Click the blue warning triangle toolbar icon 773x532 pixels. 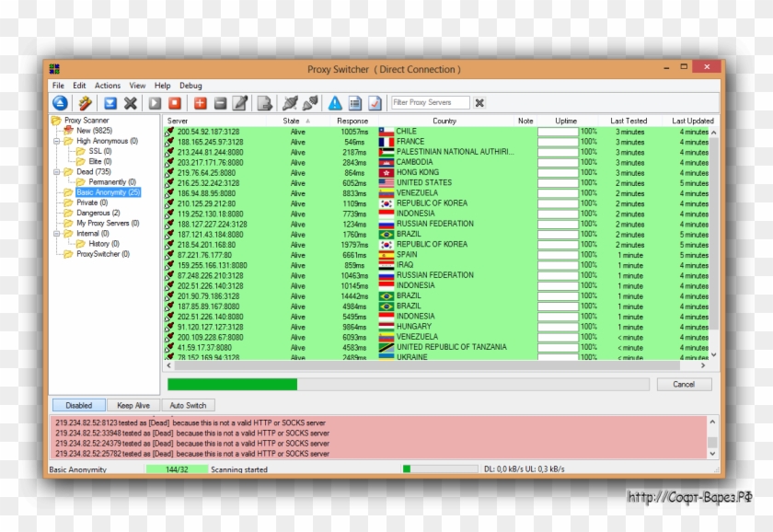point(335,103)
